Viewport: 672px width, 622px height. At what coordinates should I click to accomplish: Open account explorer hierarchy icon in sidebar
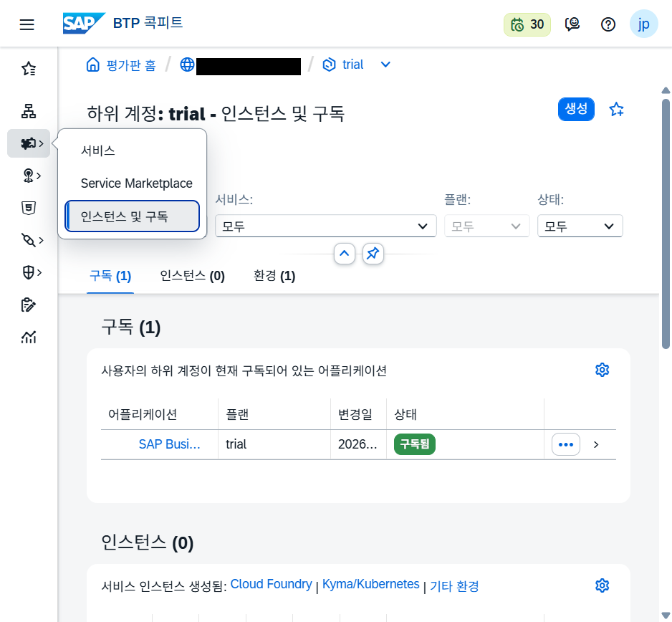point(29,111)
